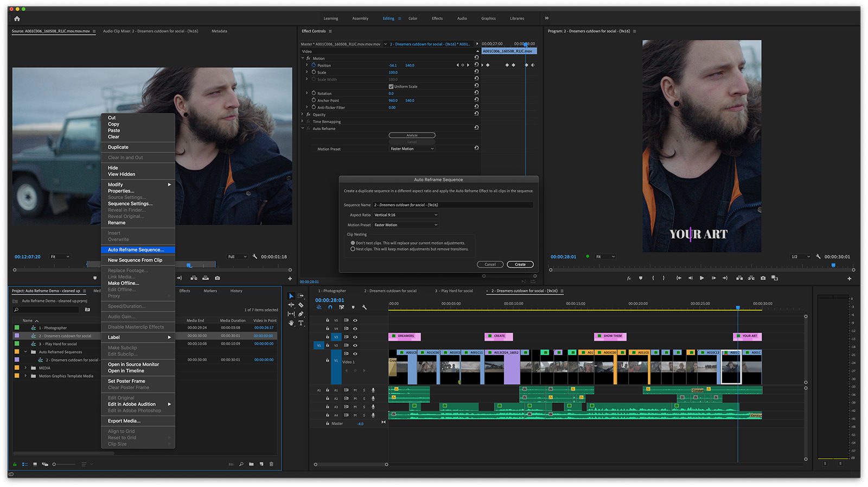The width and height of the screenshot is (868, 487).
Task: Toggle Uniform Scale checkbox
Action: click(391, 86)
